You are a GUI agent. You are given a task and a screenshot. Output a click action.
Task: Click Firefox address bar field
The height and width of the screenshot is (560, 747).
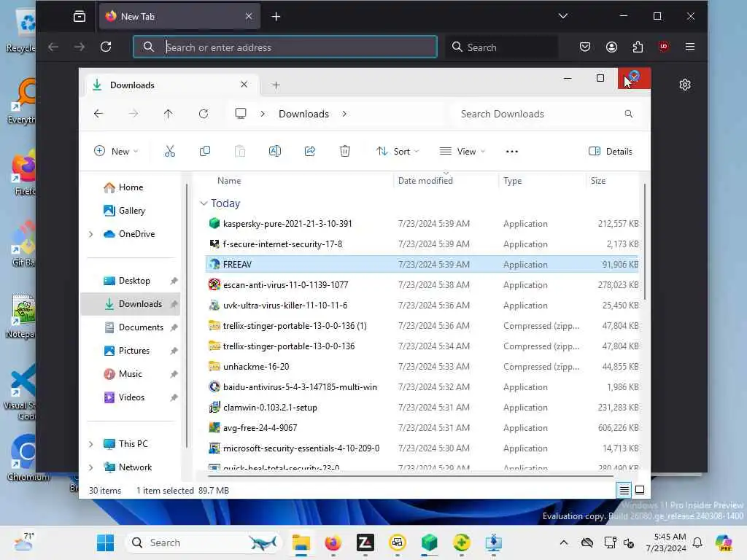[285, 47]
